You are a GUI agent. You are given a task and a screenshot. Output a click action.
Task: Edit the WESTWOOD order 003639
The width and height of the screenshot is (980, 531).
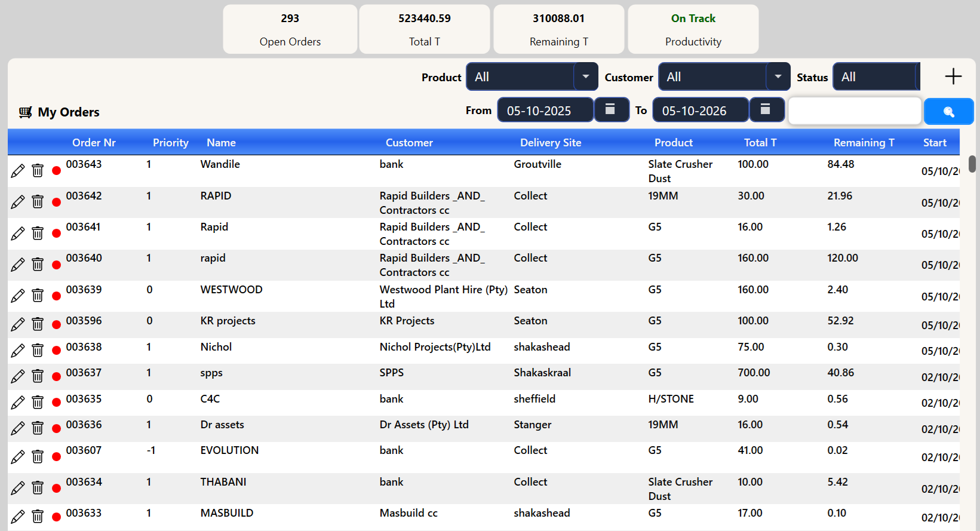[18, 296]
